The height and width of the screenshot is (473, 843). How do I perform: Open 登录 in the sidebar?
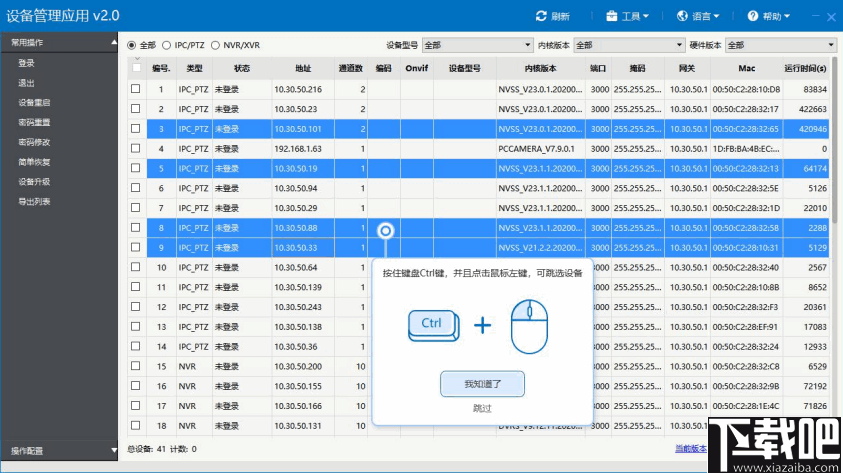(x=26, y=63)
